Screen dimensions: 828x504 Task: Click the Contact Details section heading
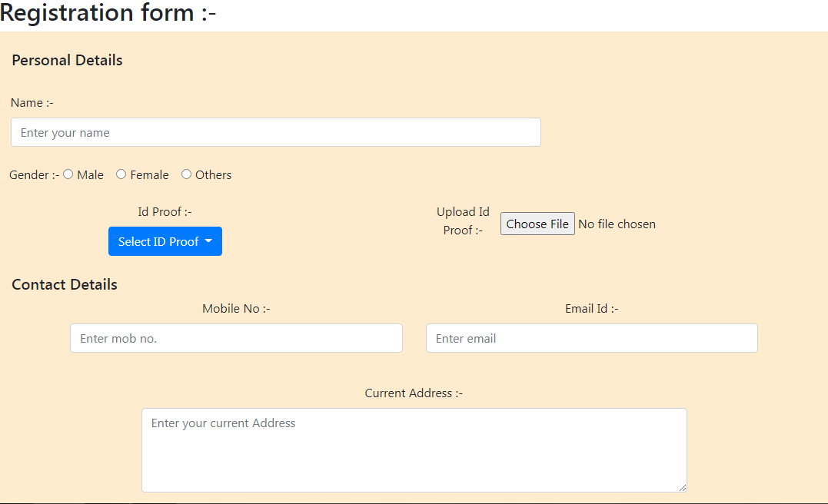click(64, 284)
